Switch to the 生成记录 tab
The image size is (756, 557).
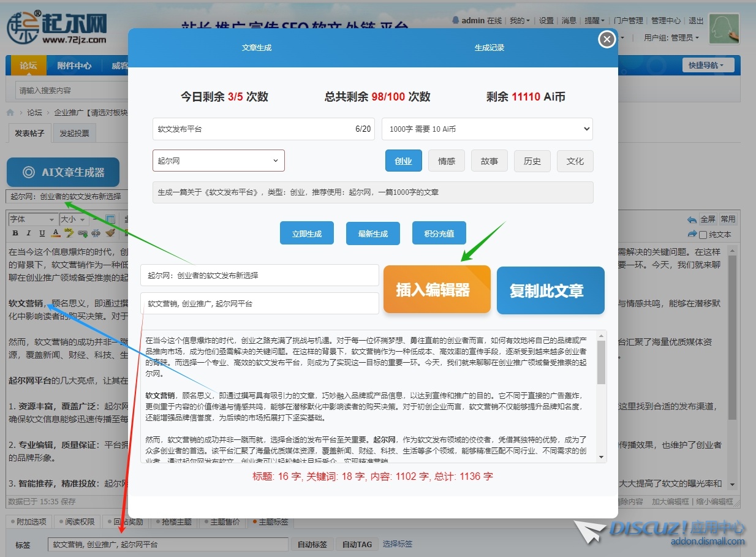tap(489, 48)
